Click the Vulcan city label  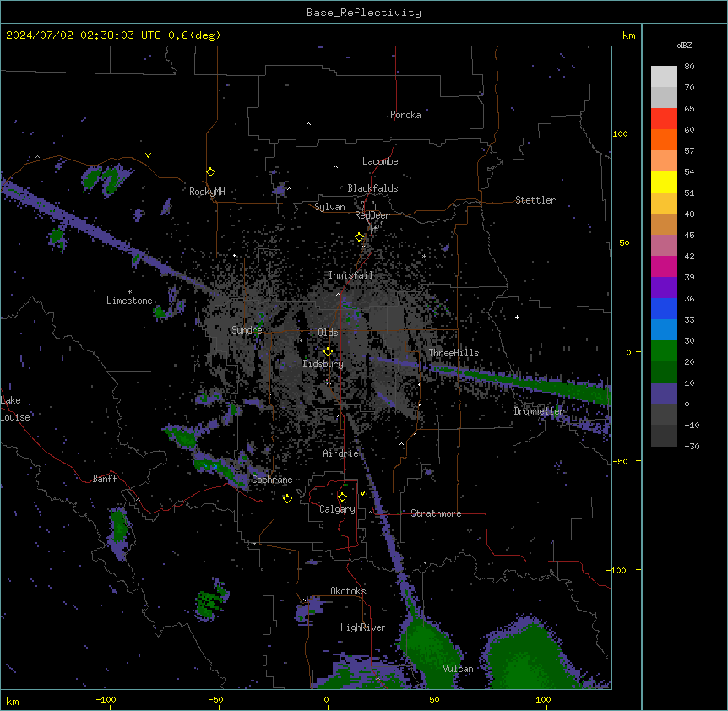pyautogui.click(x=458, y=669)
